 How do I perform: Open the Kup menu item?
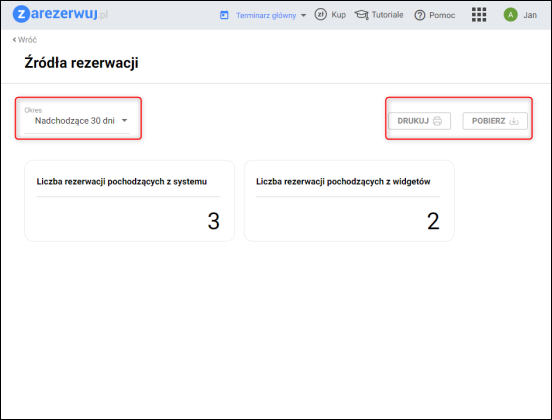pyautogui.click(x=338, y=15)
